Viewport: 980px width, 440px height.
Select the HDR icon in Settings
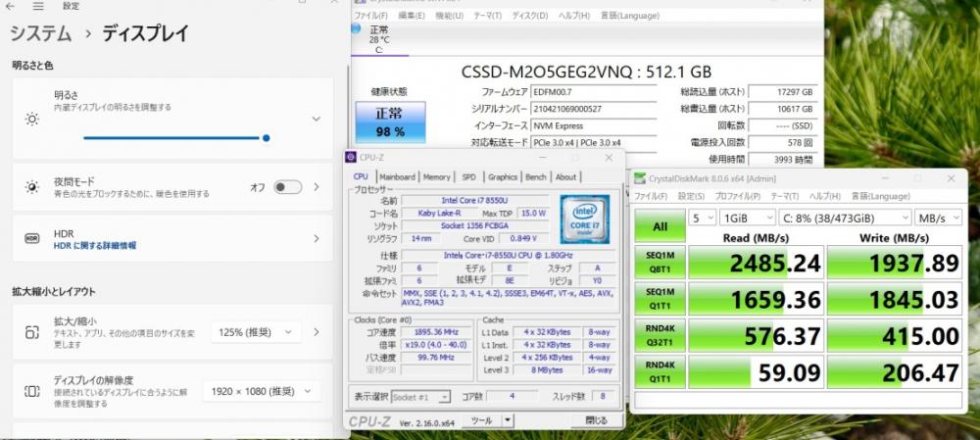coord(32,239)
